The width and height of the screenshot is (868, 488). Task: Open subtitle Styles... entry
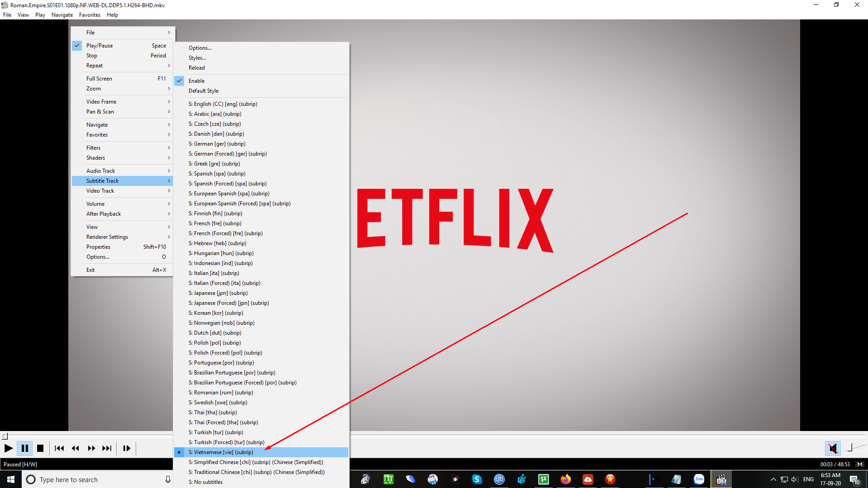pos(261,58)
